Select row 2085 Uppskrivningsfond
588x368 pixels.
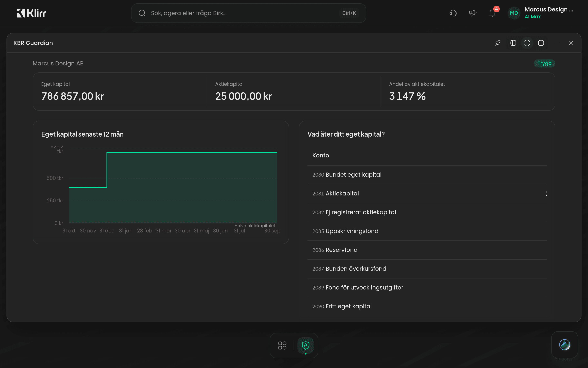427,231
